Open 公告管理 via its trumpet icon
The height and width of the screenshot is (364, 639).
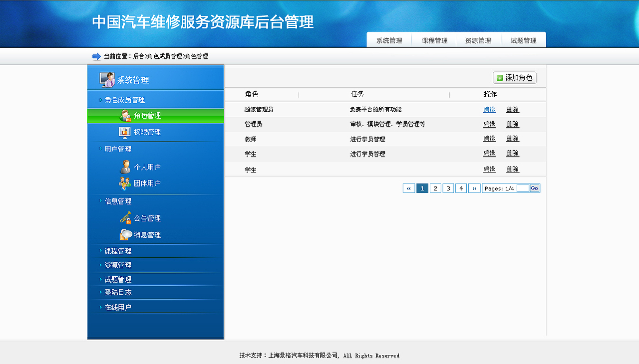pos(126,218)
